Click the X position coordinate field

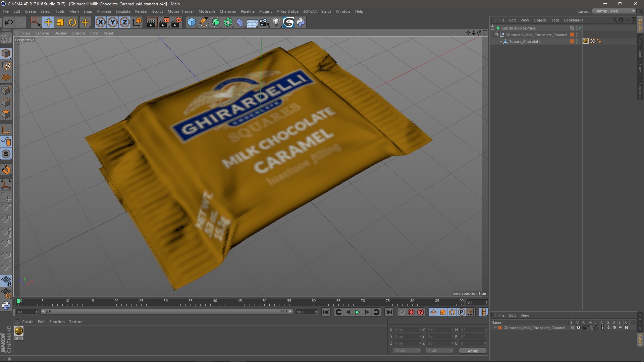tap(407, 330)
